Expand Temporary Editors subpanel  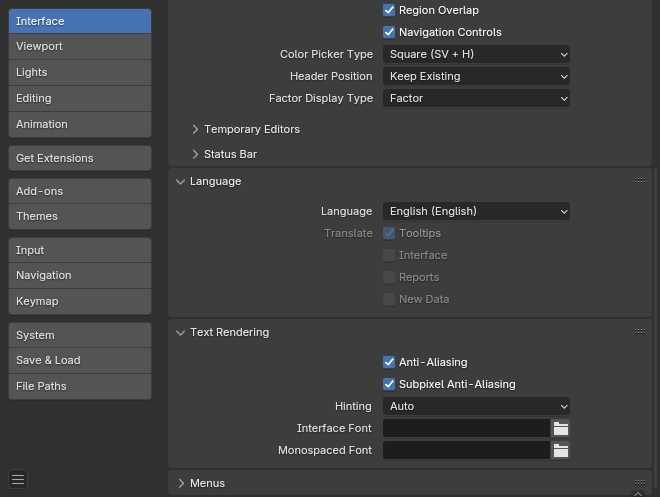pyautogui.click(x=195, y=129)
